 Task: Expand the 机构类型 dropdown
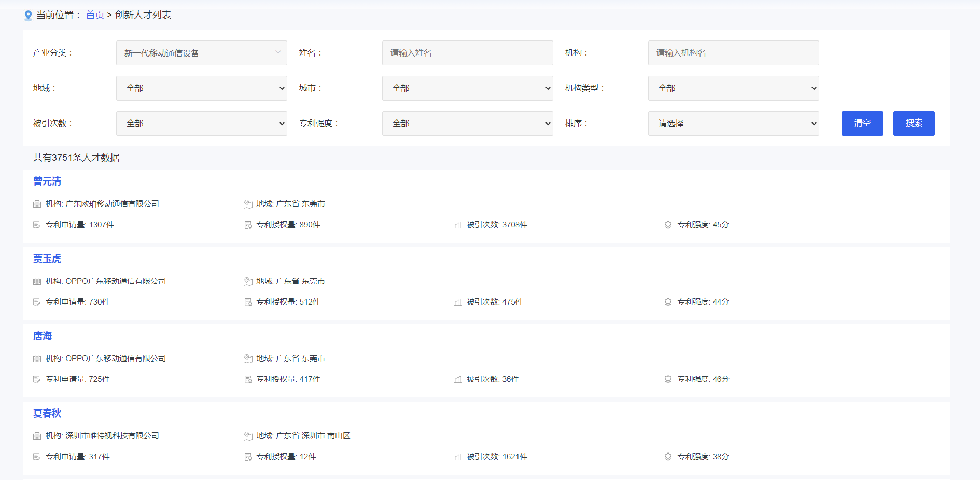[x=734, y=88]
